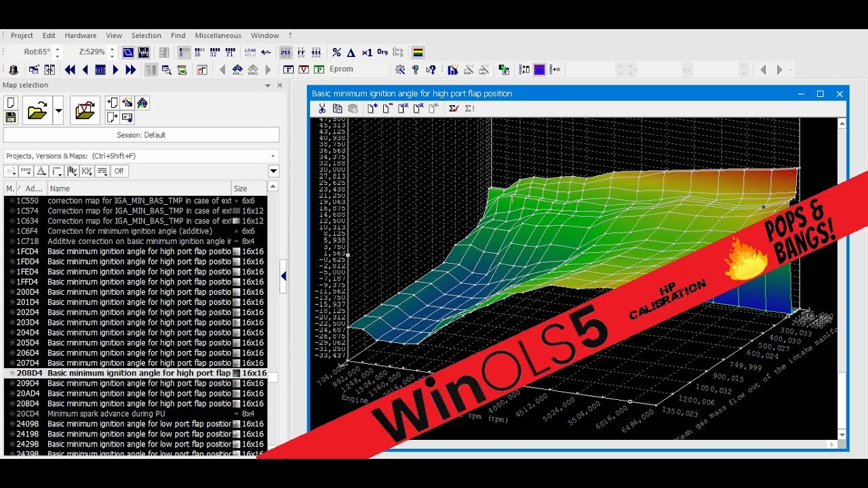Sort map list by Name column
This screenshot has width=868, height=488.
pos(139,188)
